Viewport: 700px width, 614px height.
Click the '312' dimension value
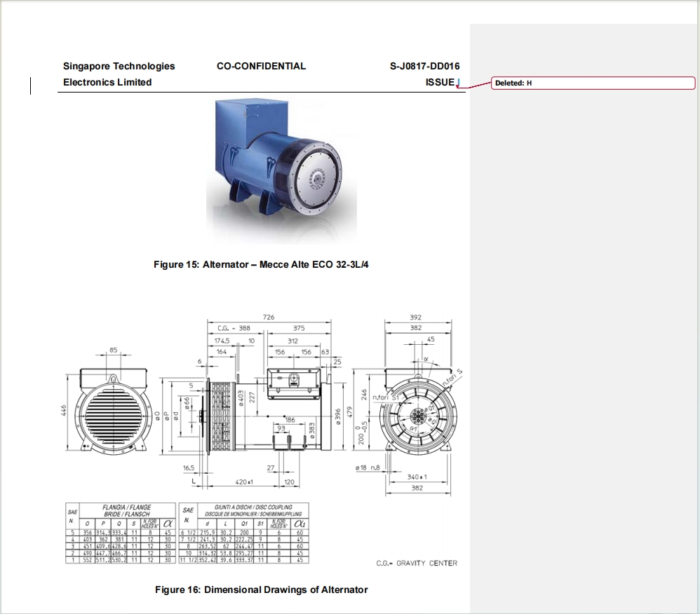coord(293,341)
